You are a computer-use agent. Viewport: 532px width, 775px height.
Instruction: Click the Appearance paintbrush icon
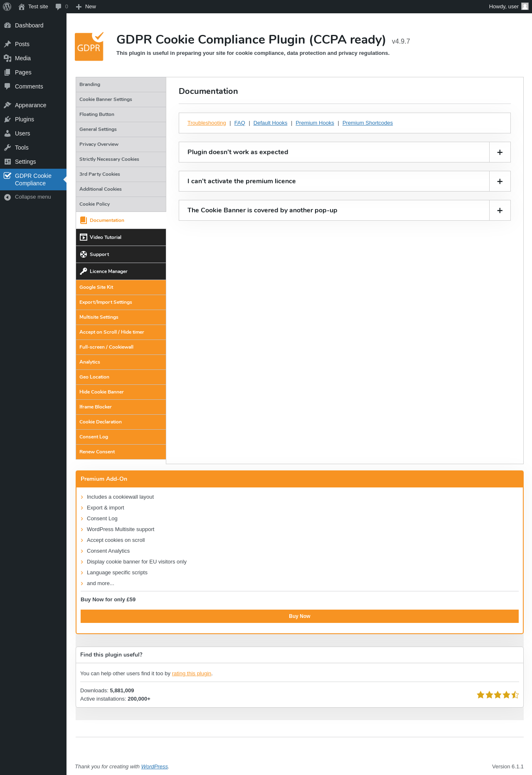pos(7,105)
